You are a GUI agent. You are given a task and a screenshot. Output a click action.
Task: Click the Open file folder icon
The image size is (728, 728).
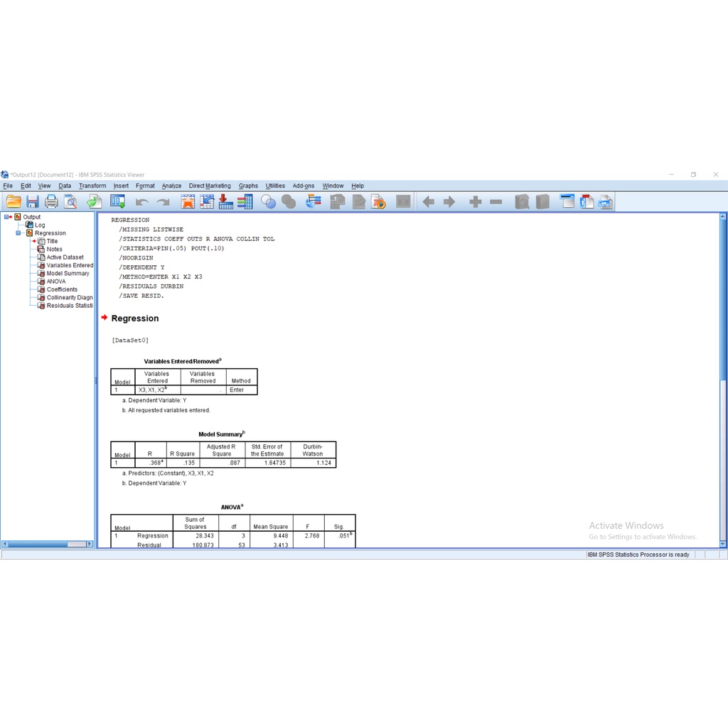tap(14, 202)
